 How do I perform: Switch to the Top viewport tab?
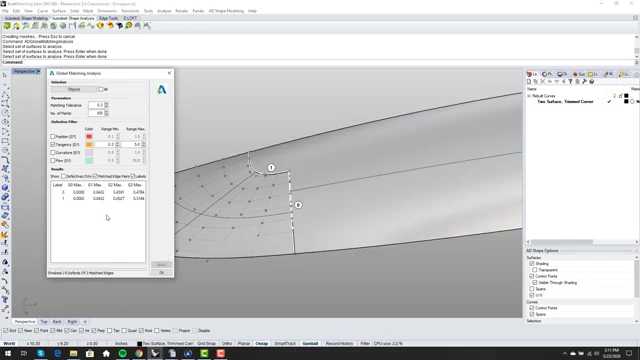coord(44,322)
